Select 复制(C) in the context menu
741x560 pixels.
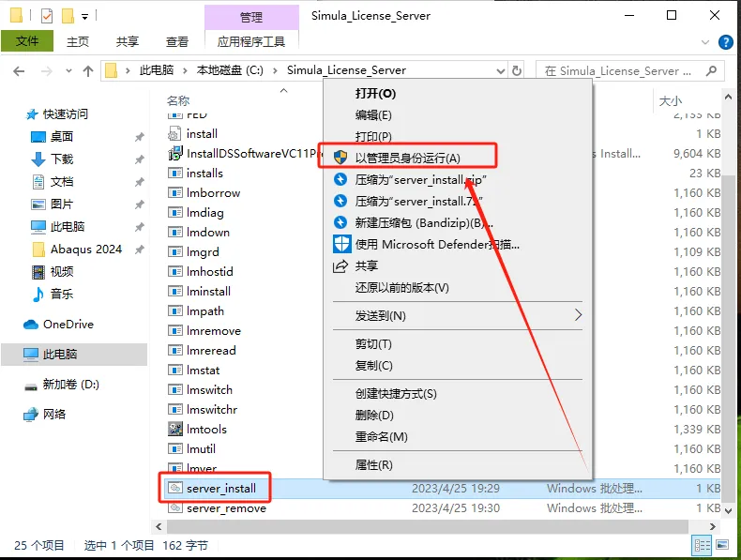pos(374,365)
